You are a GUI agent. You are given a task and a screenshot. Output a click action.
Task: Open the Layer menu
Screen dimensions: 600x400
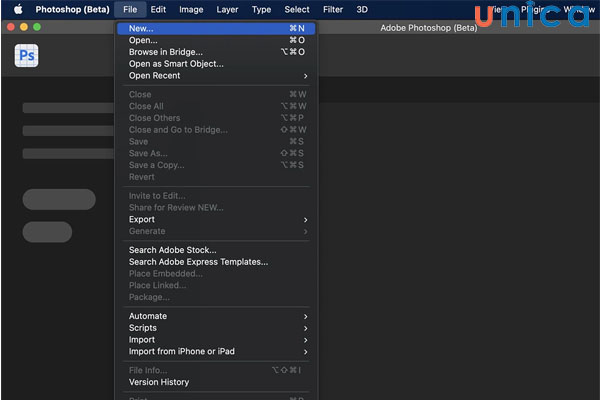(227, 9)
